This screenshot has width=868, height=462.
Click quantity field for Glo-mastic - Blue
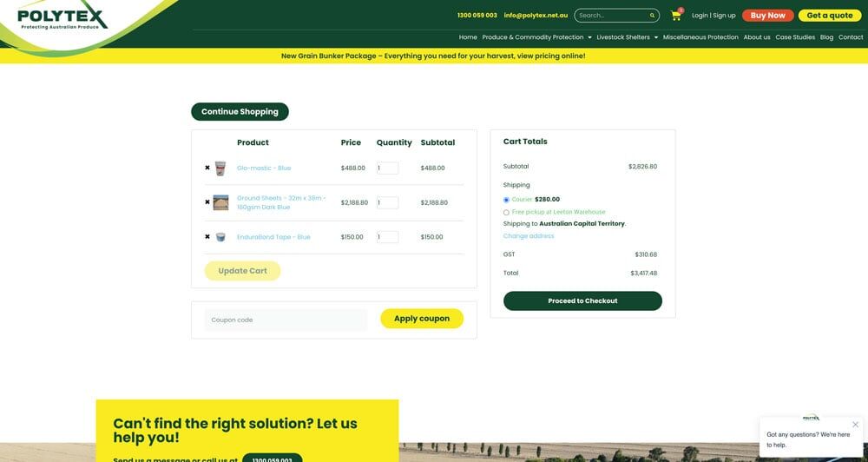[387, 168]
